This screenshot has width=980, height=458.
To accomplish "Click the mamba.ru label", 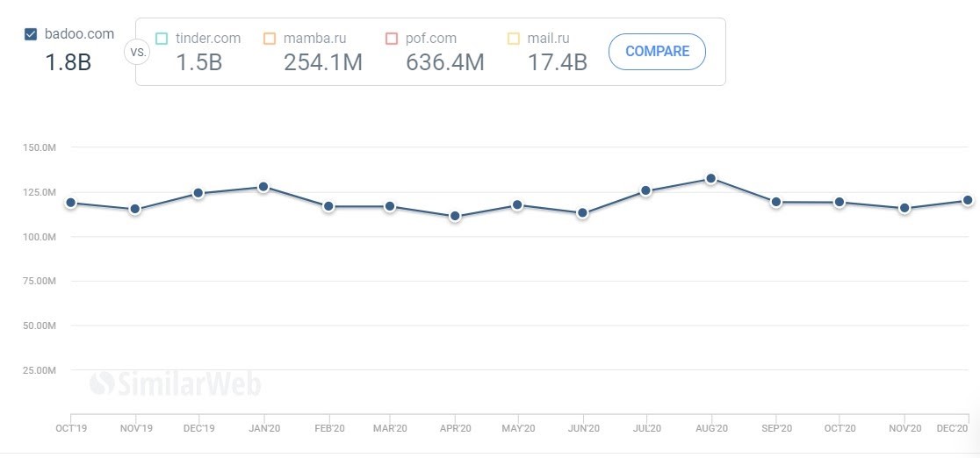I will point(316,38).
